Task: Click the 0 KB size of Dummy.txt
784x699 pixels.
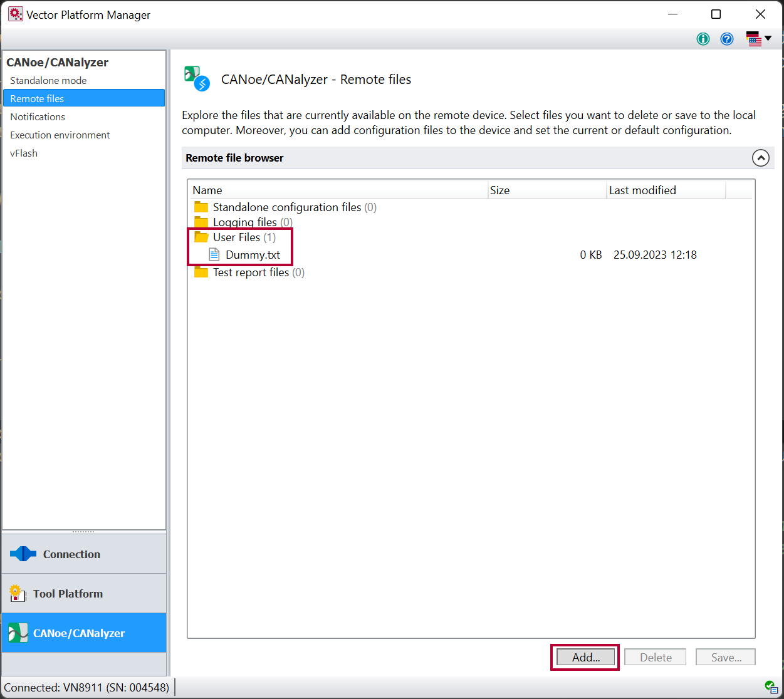Action: click(x=591, y=255)
